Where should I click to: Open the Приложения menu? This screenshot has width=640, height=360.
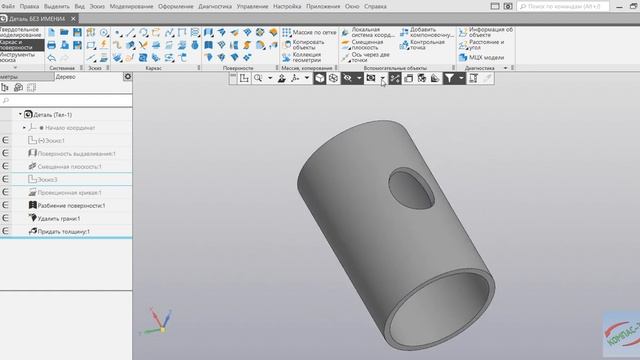click(323, 7)
